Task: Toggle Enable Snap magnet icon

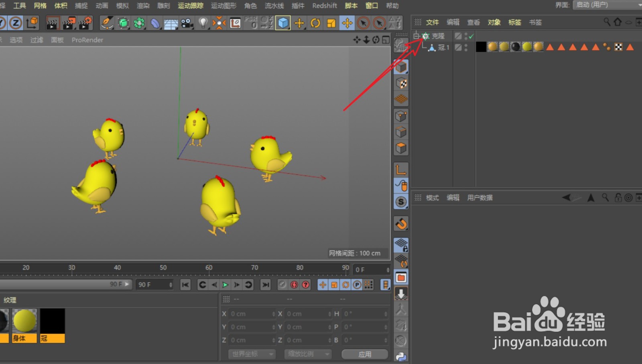Action: pyautogui.click(x=401, y=224)
